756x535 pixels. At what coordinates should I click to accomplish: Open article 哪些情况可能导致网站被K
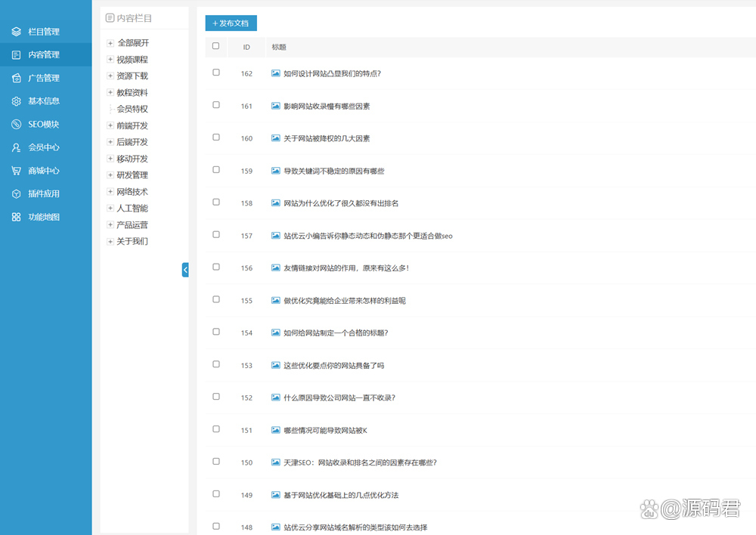click(x=325, y=431)
